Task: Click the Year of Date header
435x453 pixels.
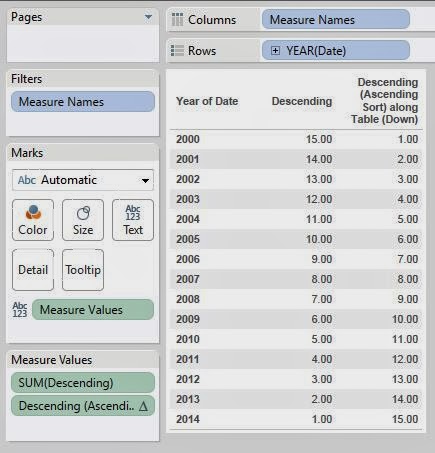Action: click(x=207, y=101)
